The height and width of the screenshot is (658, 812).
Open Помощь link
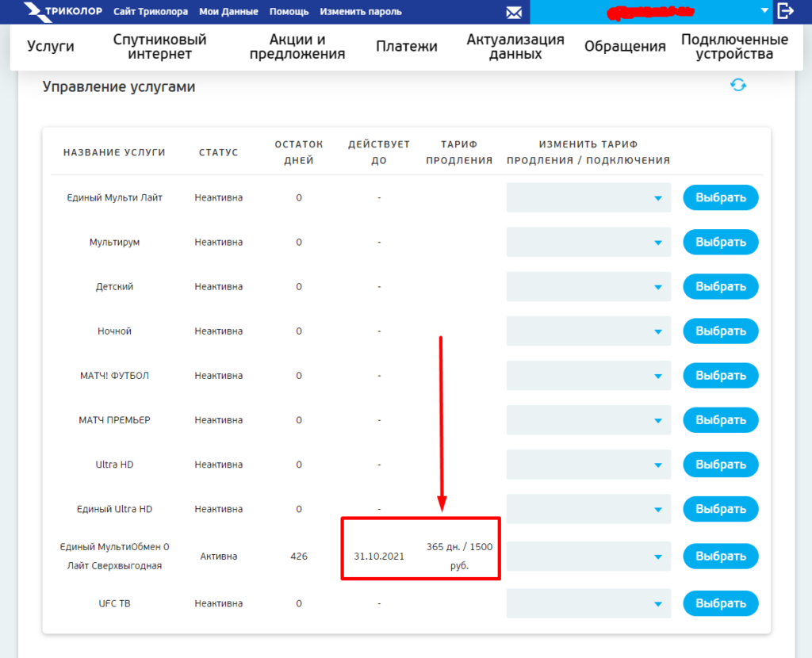click(289, 11)
